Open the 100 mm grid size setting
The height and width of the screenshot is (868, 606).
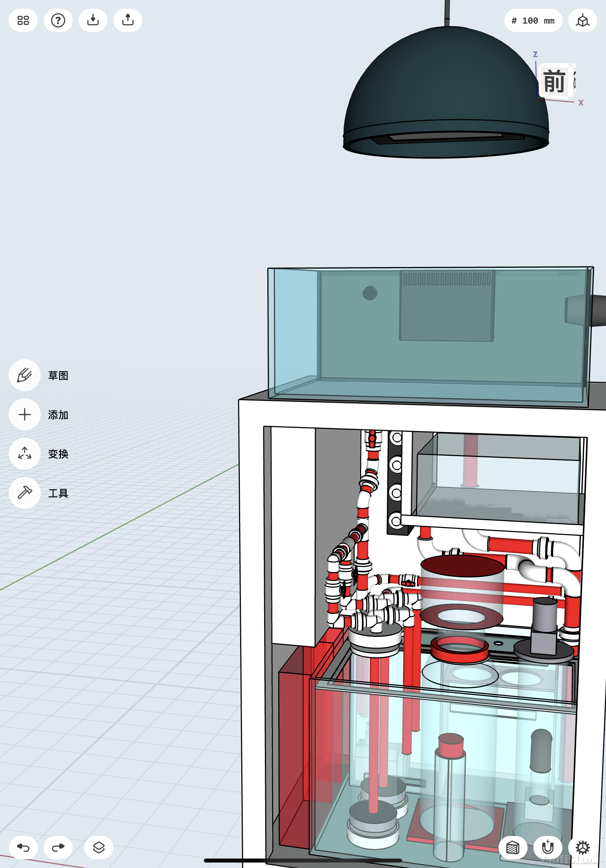(x=533, y=21)
